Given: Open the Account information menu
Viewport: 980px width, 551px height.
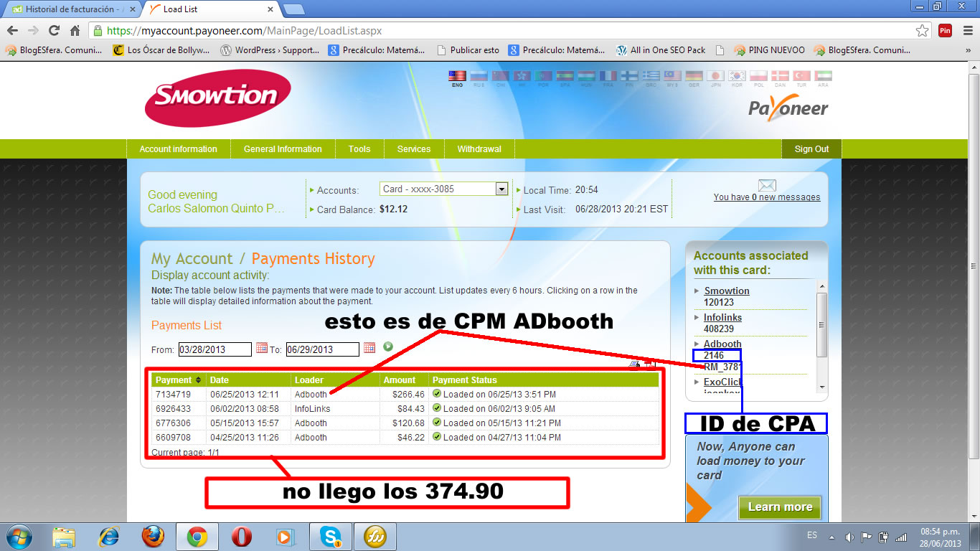Looking at the screenshot, I should [178, 149].
